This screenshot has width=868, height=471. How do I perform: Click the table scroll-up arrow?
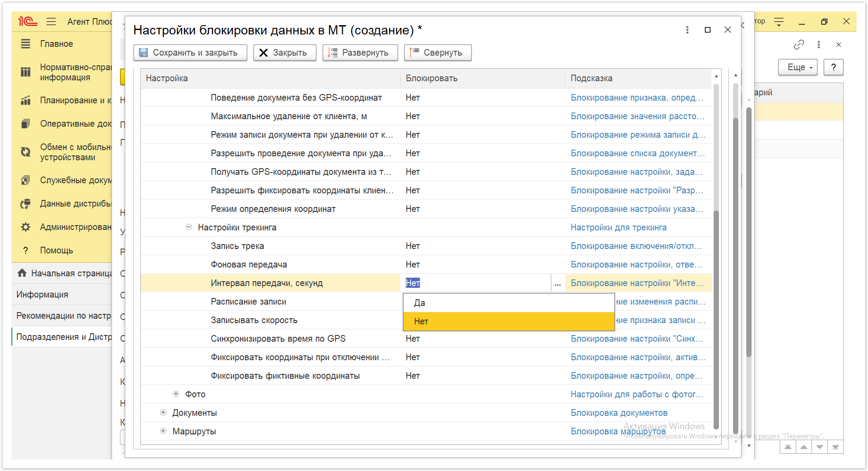tap(716, 76)
